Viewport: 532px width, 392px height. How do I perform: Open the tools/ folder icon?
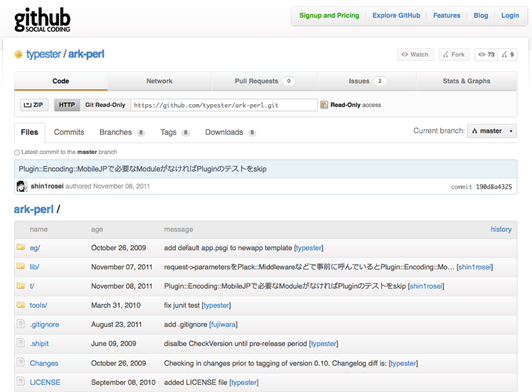coord(21,304)
